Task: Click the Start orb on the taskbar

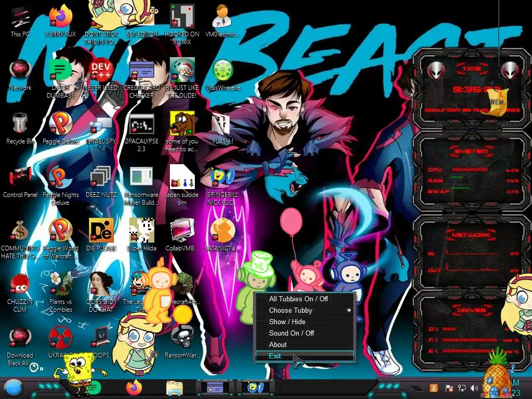Action: coord(13,388)
